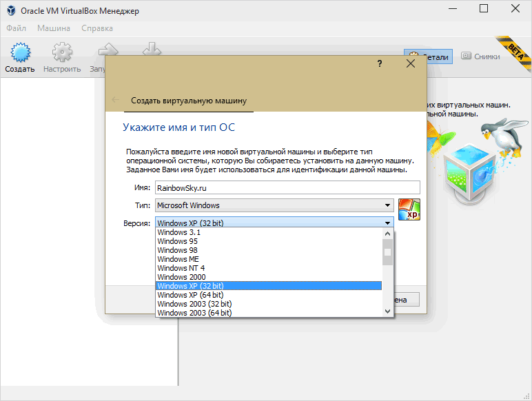
Task: Select Windows 98 from version list
Action: click(269, 250)
